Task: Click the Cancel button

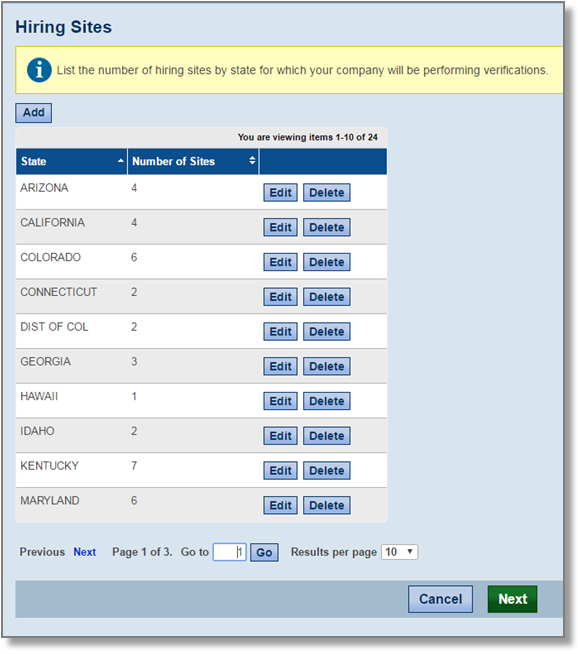Action: click(440, 599)
